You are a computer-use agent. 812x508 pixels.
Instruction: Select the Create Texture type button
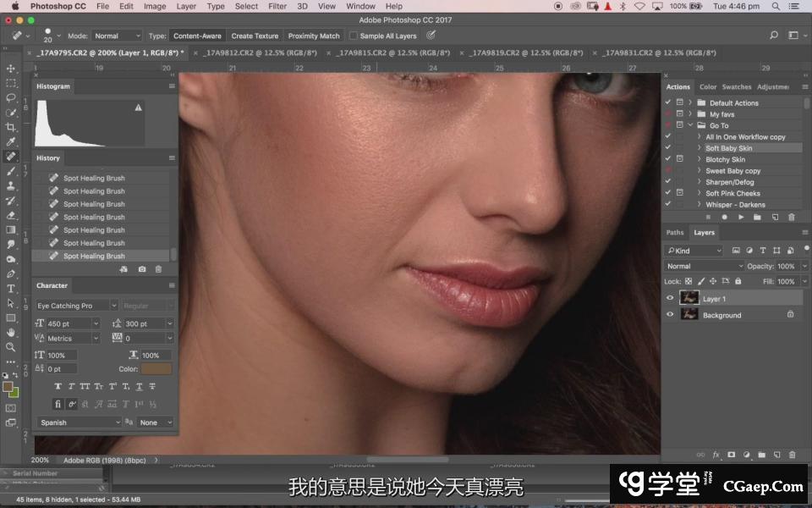pyautogui.click(x=255, y=36)
